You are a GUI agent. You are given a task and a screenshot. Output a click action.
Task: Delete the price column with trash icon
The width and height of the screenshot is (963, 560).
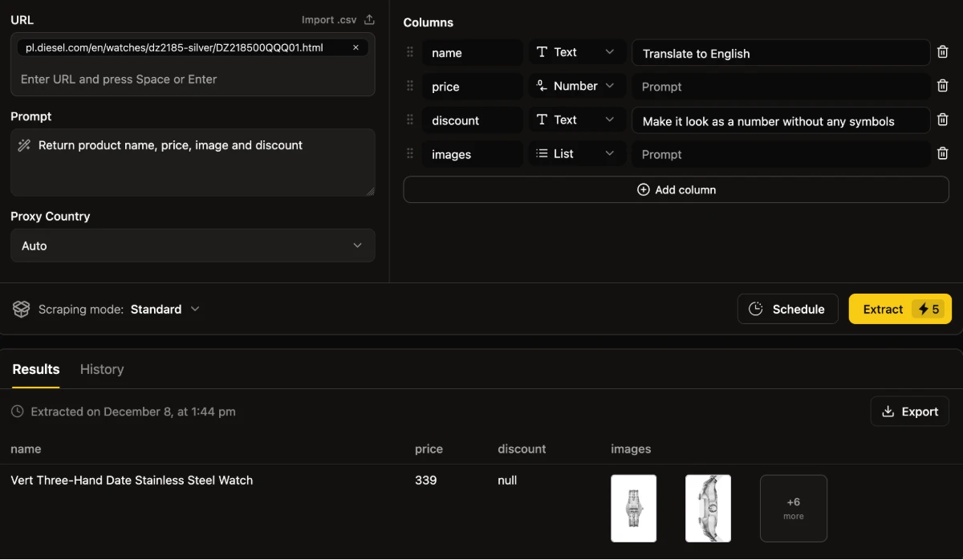click(943, 87)
